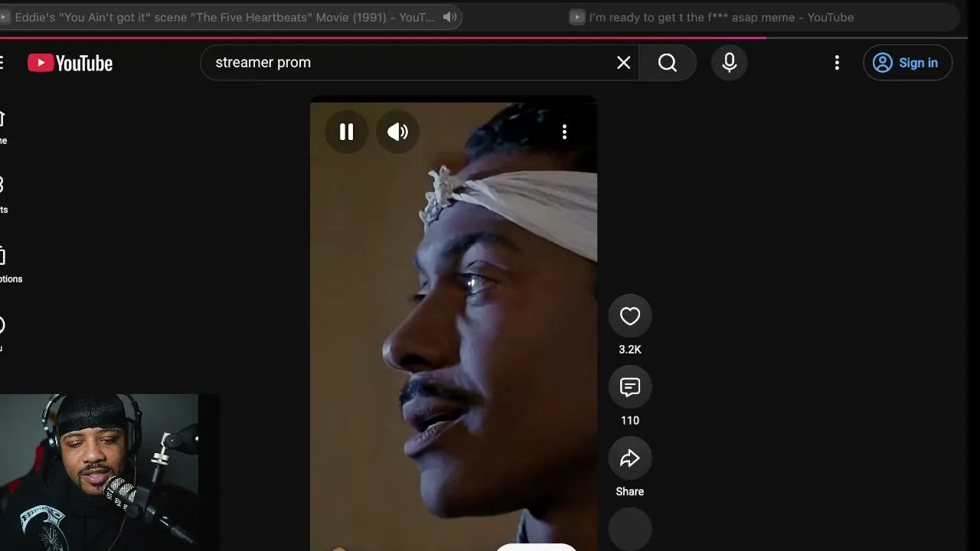The image size is (980, 551).
Task: Mute the tab via its speaker icon
Action: [x=450, y=17]
